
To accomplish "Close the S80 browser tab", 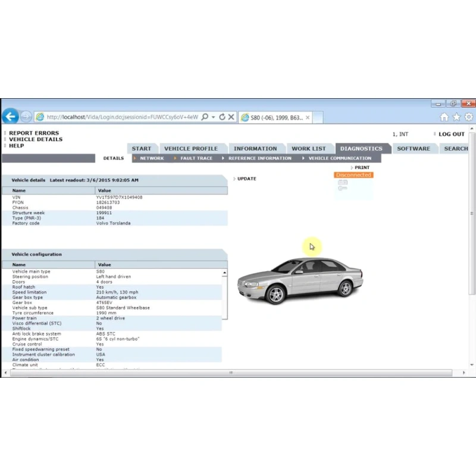I will pyautogui.click(x=308, y=117).
